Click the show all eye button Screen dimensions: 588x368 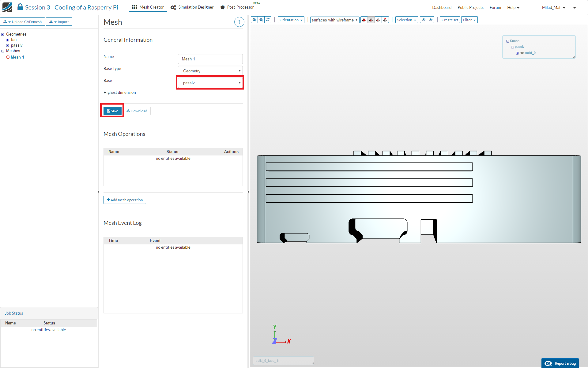click(x=431, y=20)
